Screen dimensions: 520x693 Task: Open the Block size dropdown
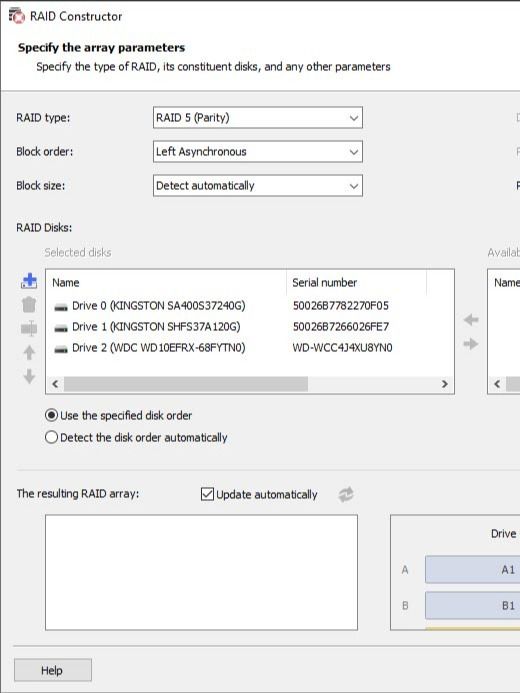coord(258,186)
